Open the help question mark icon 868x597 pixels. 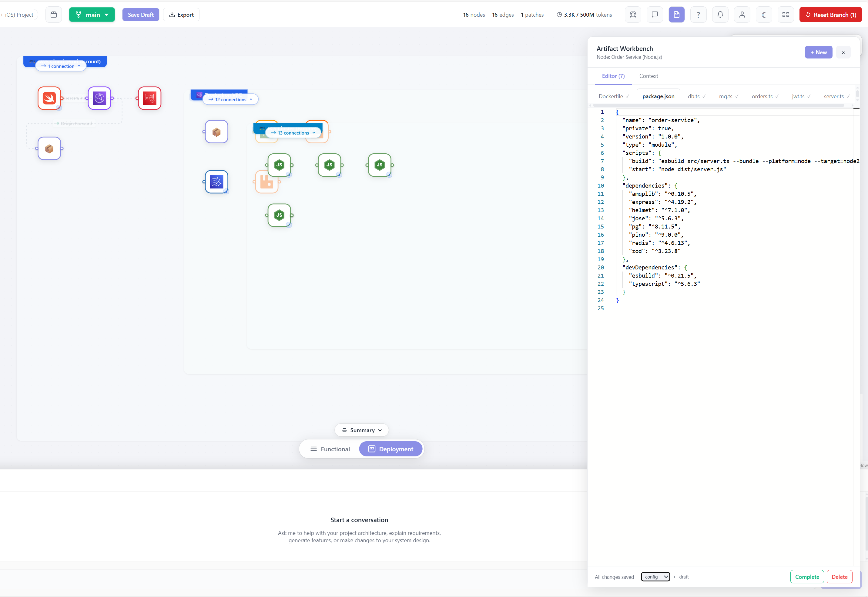tap(698, 15)
